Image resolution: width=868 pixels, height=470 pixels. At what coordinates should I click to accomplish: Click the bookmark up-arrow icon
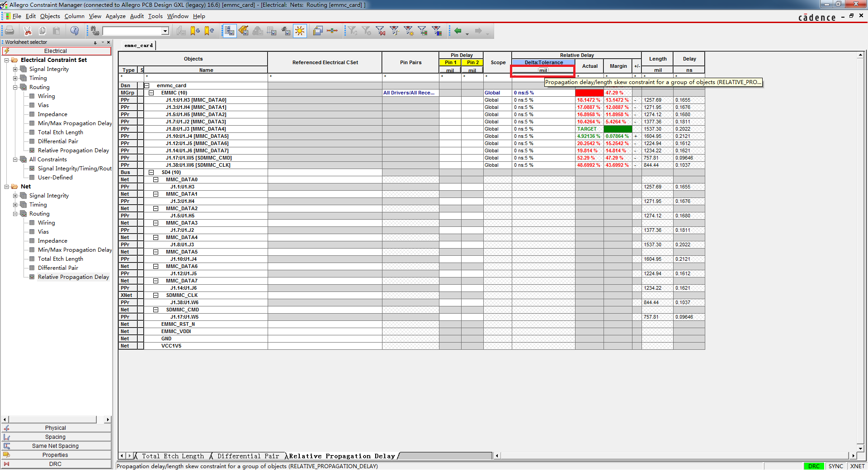click(209, 31)
